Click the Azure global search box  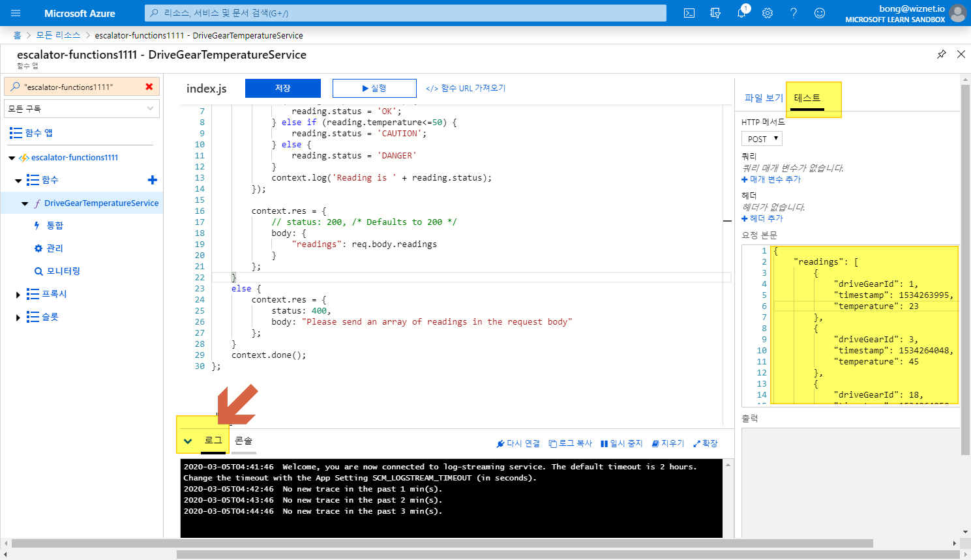(406, 13)
